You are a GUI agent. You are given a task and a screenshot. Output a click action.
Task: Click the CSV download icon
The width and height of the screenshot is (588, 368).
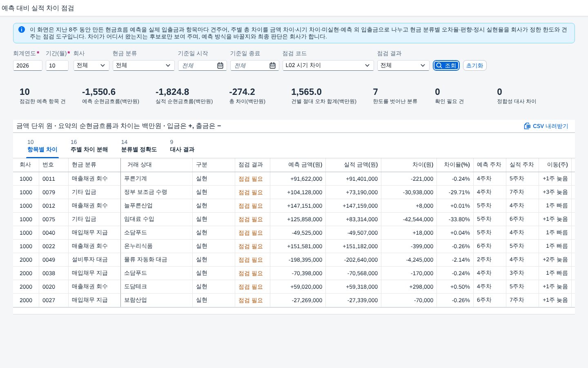527,126
